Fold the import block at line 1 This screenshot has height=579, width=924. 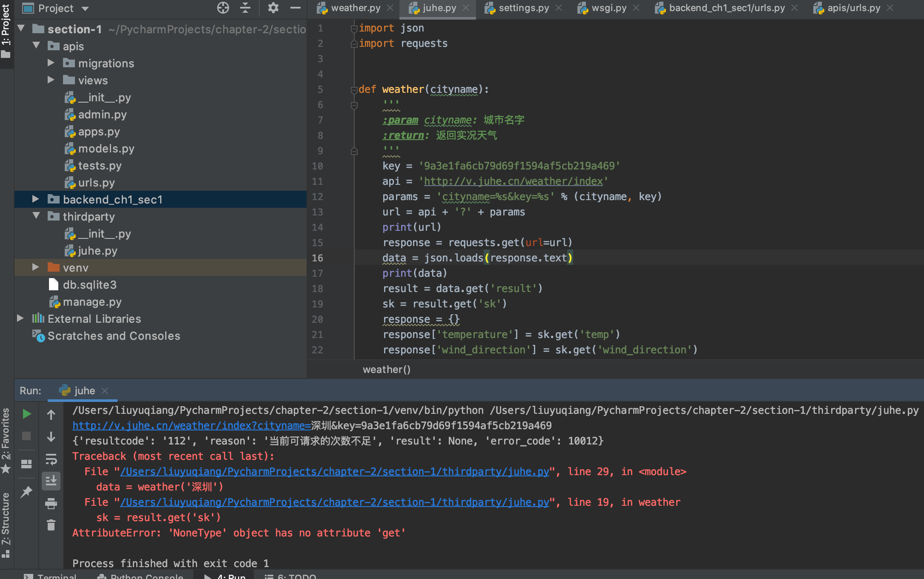click(354, 28)
